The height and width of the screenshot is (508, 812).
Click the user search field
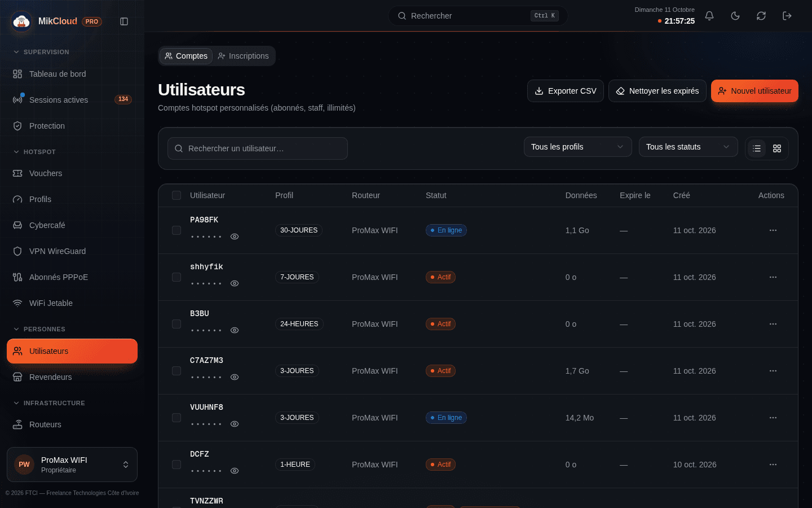[x=258, y=148]
